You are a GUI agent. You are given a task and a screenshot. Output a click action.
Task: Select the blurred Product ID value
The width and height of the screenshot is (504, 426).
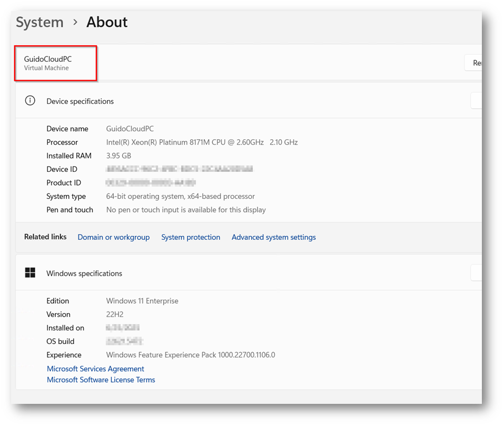[151, 182]
